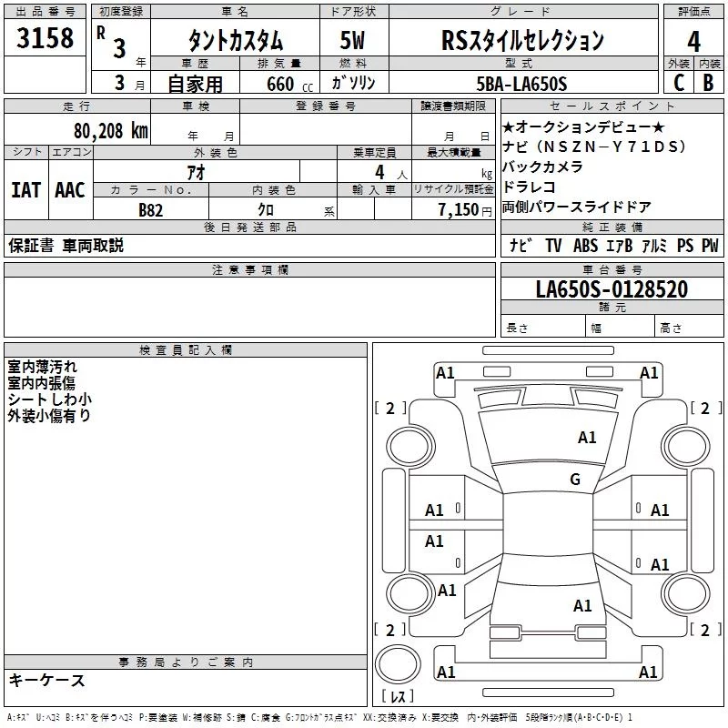728x728 pixels.
Task: Click the lot number 3158
Action: [x=45, y=38]
